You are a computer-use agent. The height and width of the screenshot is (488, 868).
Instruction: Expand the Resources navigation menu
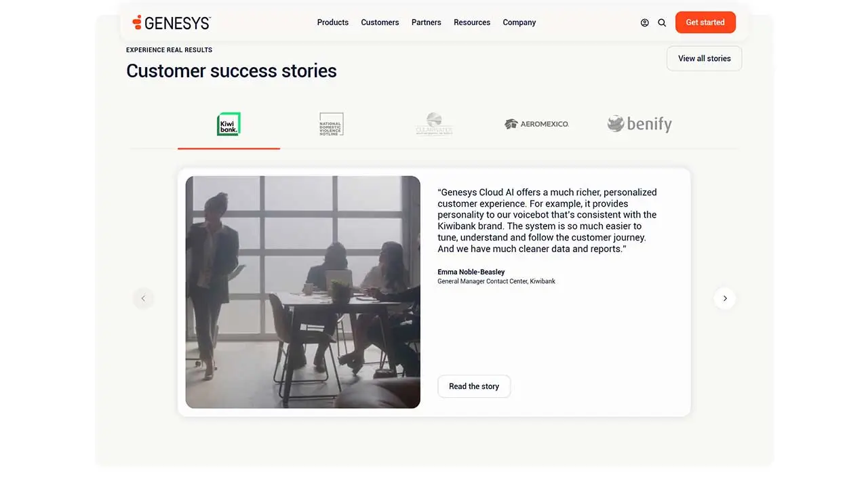coord(472,22)
